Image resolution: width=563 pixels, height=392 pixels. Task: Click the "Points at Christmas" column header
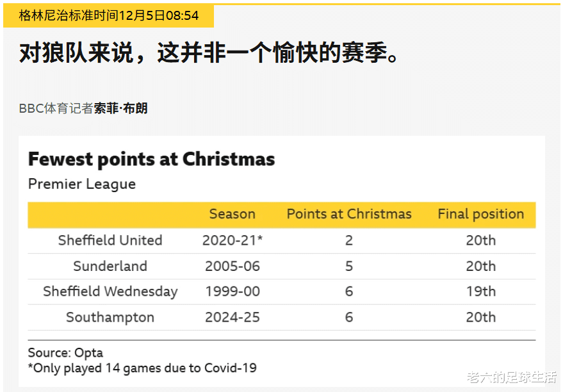[349, 214]
